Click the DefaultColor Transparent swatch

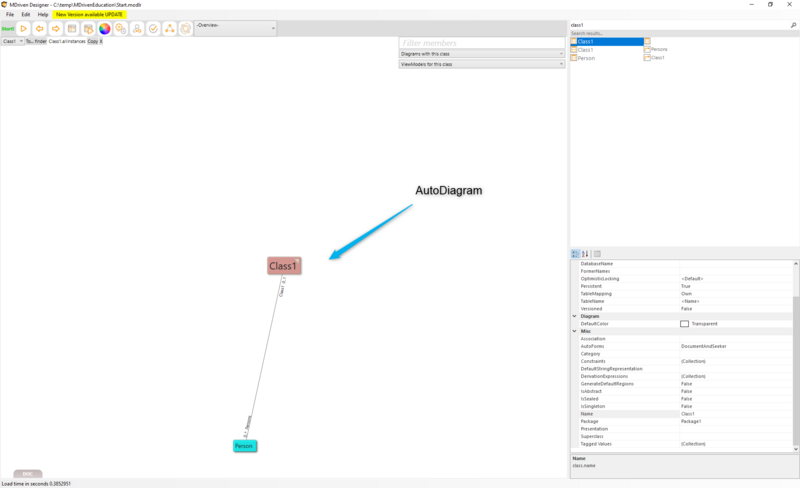click(684, 324)
